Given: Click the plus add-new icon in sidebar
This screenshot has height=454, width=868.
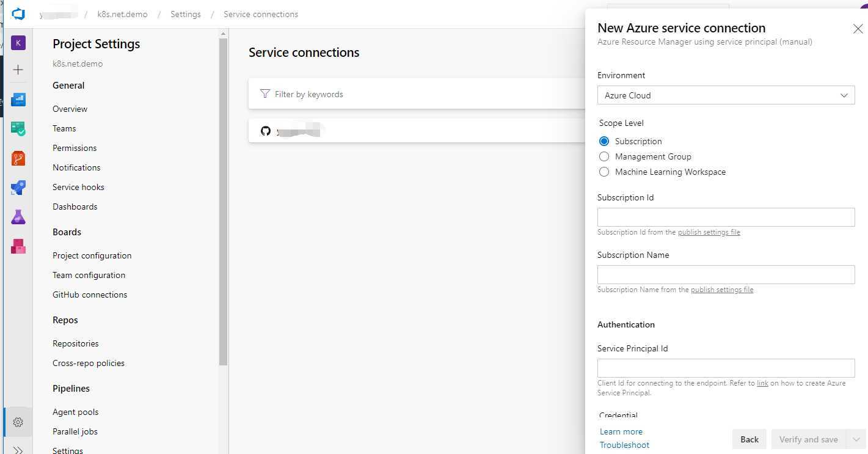Looking at the screenshot, I should pos(18,70).
